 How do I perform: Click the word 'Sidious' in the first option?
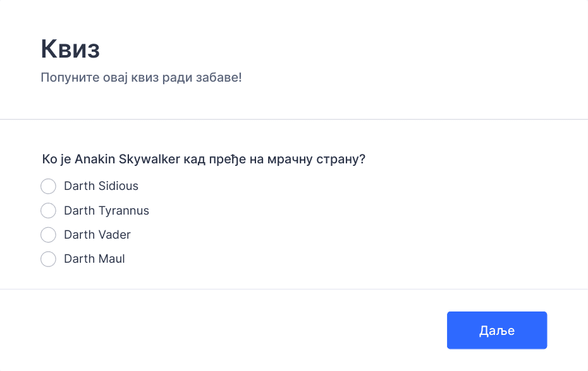(118, 186)
